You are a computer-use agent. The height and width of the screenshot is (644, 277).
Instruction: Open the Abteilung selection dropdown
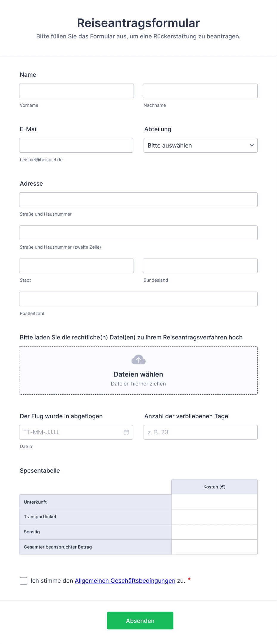(x=200, y=145)
